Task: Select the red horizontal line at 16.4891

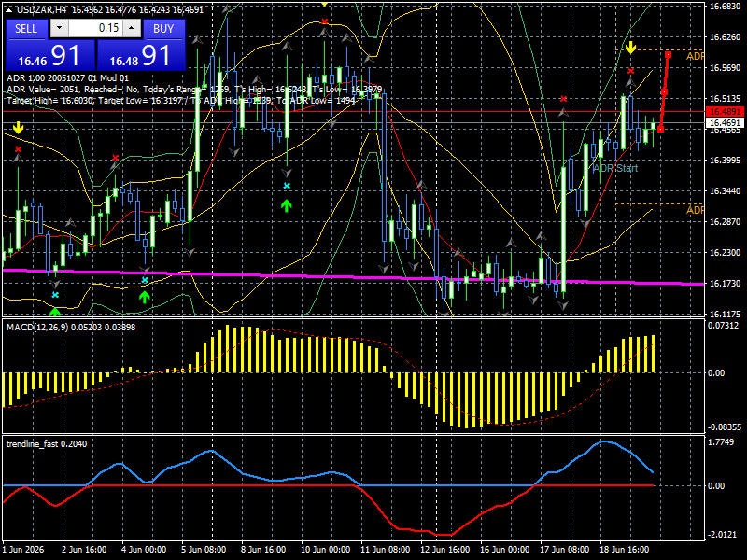Action: (354, 111)
